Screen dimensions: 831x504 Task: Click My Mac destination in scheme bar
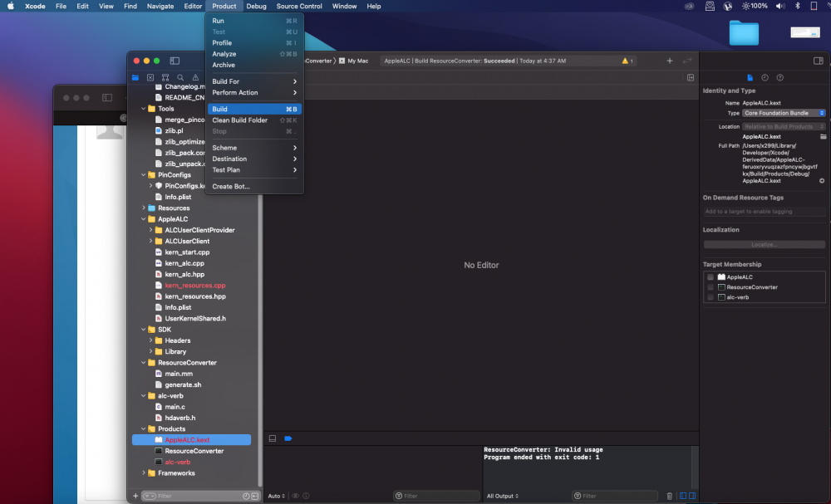click(x=353, y=61)
